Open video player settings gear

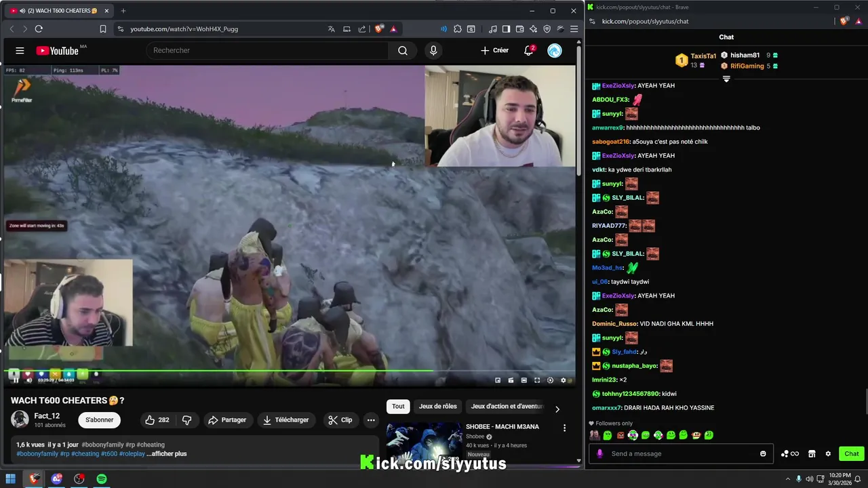click(563, 380)
